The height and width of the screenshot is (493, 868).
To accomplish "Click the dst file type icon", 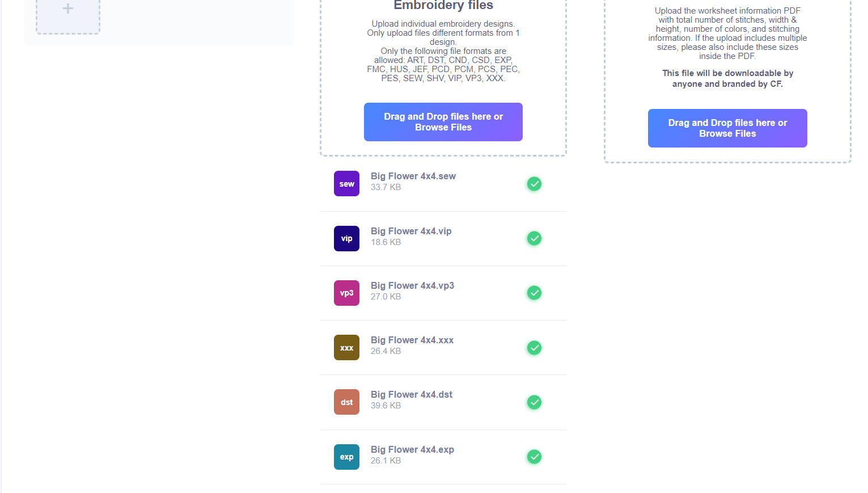I will (346, 402).
